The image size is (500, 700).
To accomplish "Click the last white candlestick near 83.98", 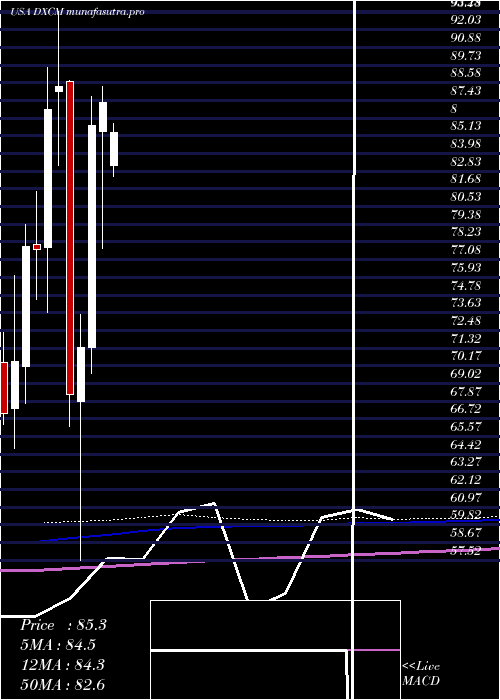I will pos(114,149).
